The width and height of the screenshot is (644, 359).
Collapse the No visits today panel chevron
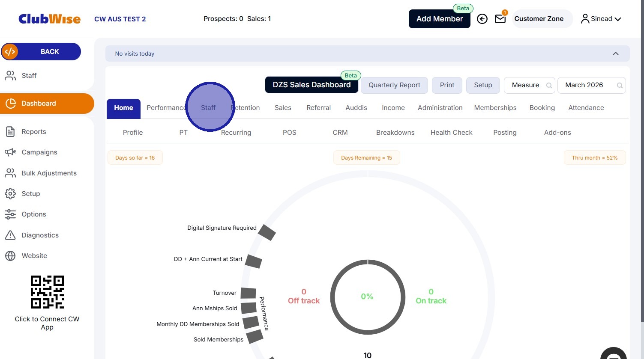pos(616,54)
